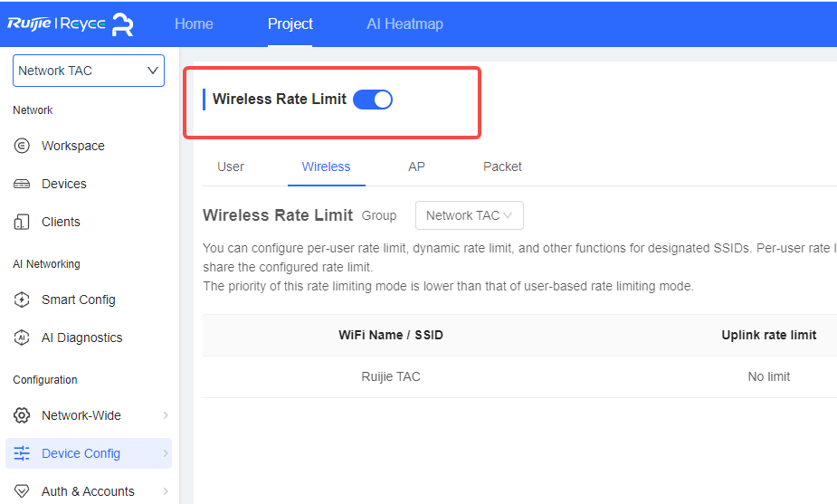Select the Ruijie TAC SSID row
Image resolution: width=837 pixels, height=504 pixels.
pyautogui.click(x=391, y=376)
